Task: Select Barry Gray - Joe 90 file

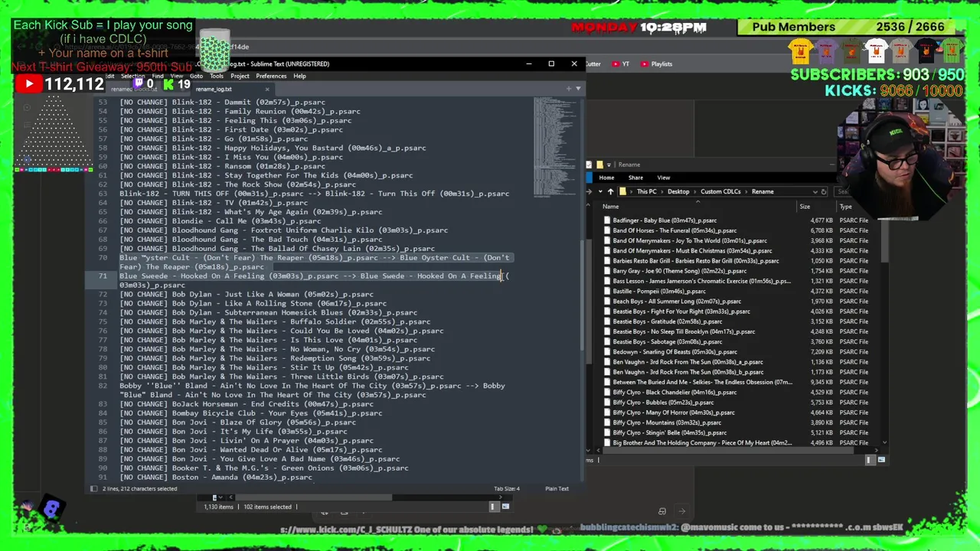Action: (x=679, y=271)
